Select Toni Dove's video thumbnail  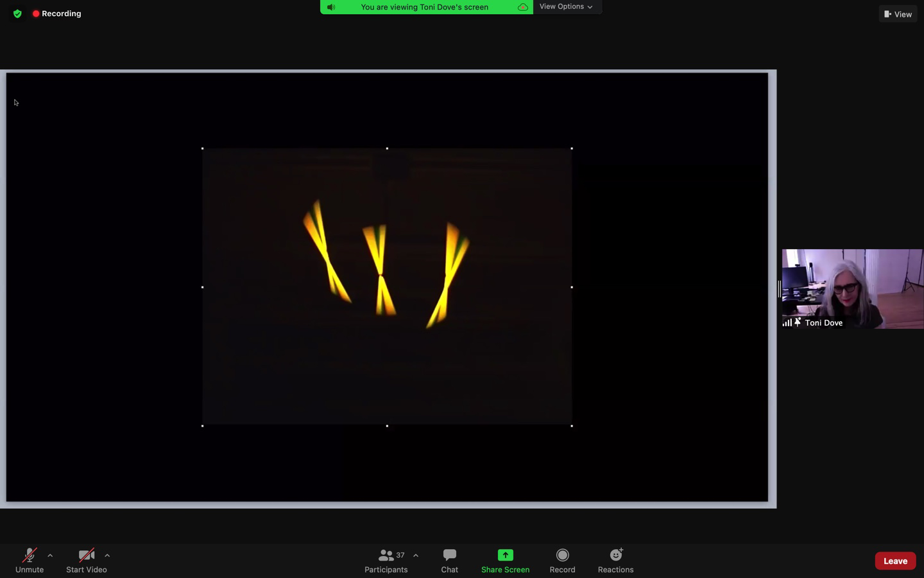pos(852,289)
